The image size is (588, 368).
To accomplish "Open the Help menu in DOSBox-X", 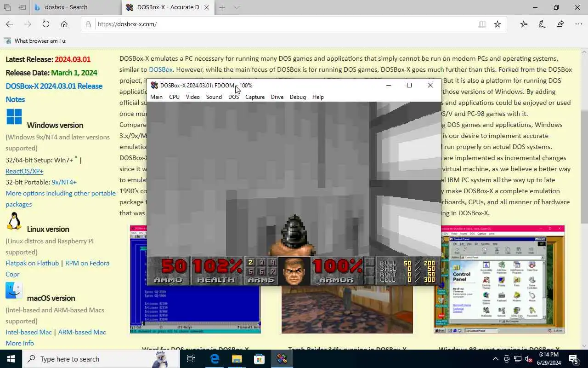I will click(318, 97).
